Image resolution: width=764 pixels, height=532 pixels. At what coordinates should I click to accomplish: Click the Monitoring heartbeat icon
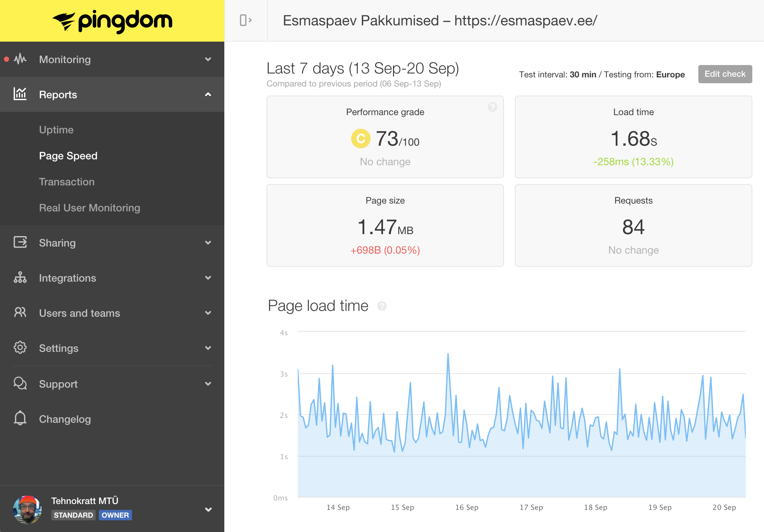(20, 59)
